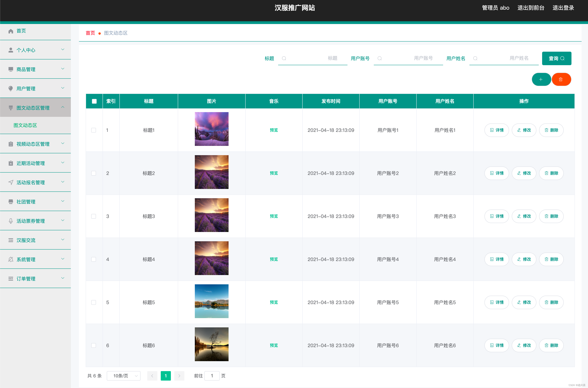This screenshot has width=588, height=388.
Task: Click 修改 button for row 标题3
Action: [524, 216]
